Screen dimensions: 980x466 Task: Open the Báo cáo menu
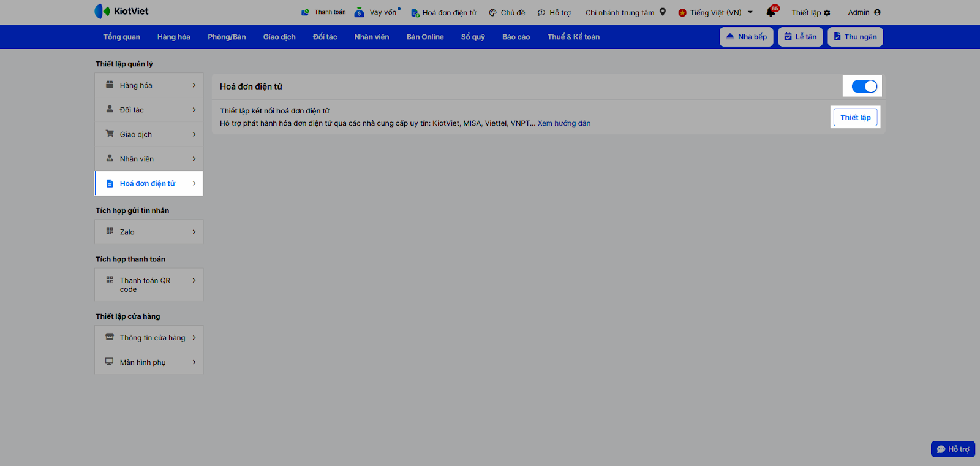(x=516, y=37)
